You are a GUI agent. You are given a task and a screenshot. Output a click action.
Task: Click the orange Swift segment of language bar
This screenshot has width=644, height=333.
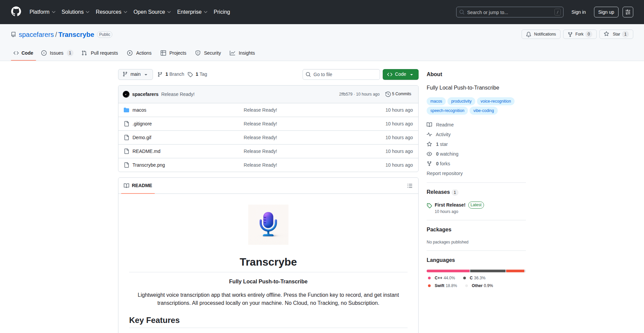[x=515, y=271]
